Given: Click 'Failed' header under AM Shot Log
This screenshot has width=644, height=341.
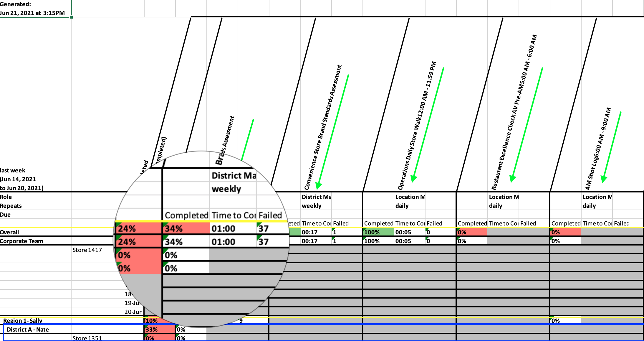Looking at the screenshot, I should [x=628, y=223].
